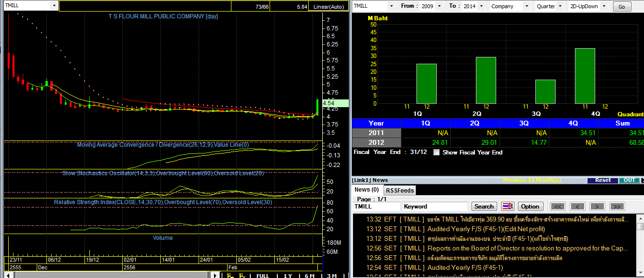Screen dimensions: 644x278
Task: Open the From year 2009 dropdown
Action: click(439, 6)
